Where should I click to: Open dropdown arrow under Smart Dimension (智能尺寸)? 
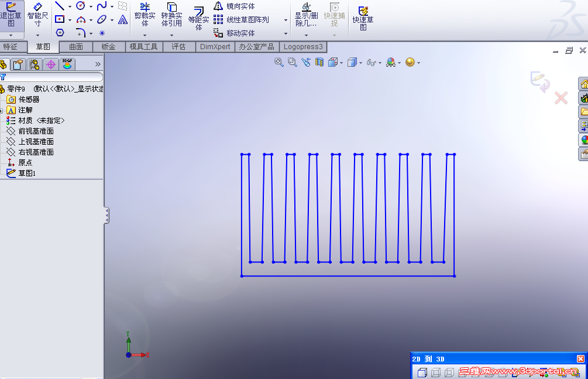[37, 35]
